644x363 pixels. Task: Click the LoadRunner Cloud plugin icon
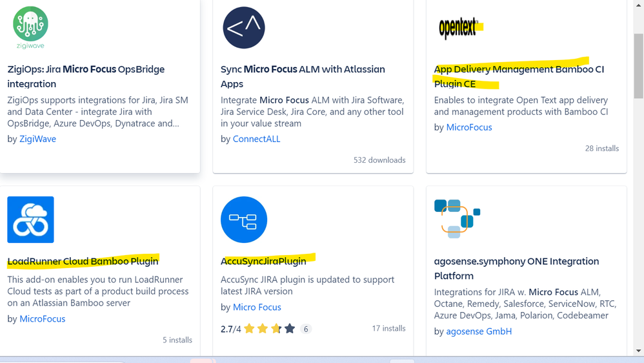tap(30, 220)
